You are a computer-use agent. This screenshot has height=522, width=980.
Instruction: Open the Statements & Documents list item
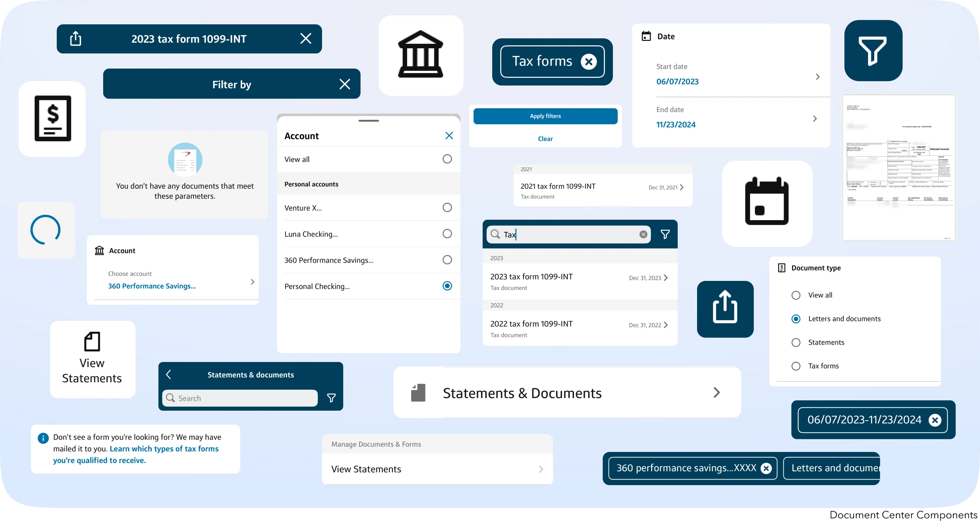pos(567,393)
